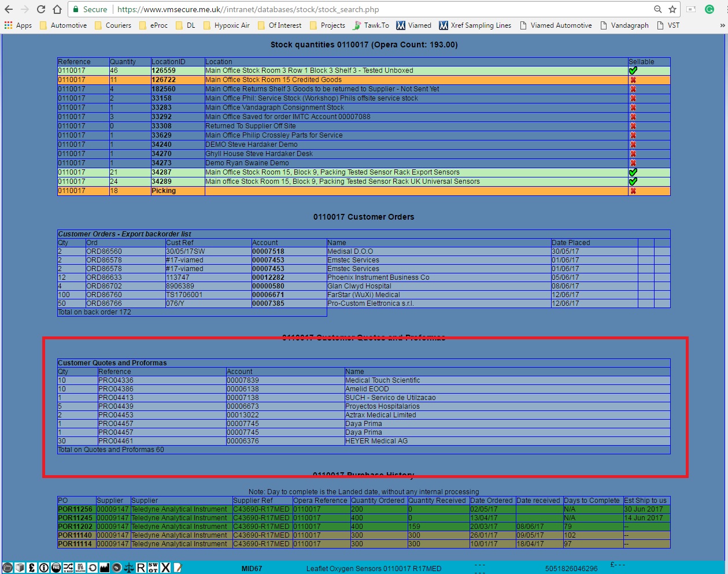Click green sellable tick for location 126559

coord(633,71)
